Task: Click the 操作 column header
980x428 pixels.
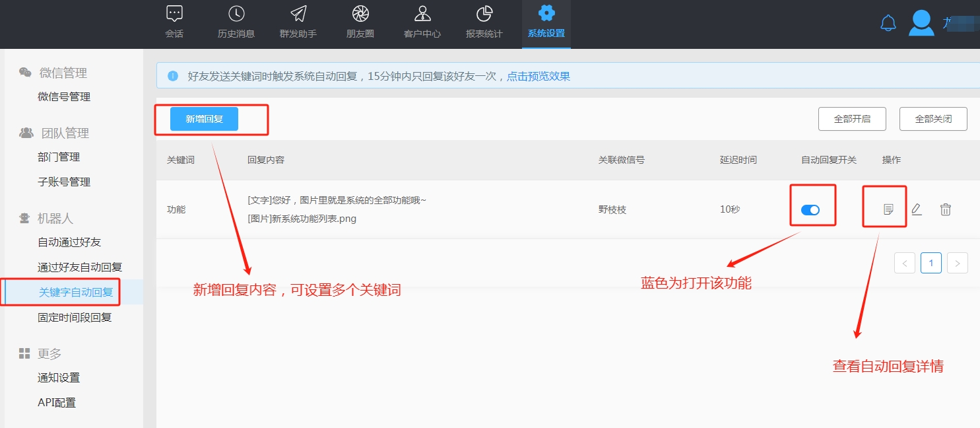Action: click(x=892, y=160)
